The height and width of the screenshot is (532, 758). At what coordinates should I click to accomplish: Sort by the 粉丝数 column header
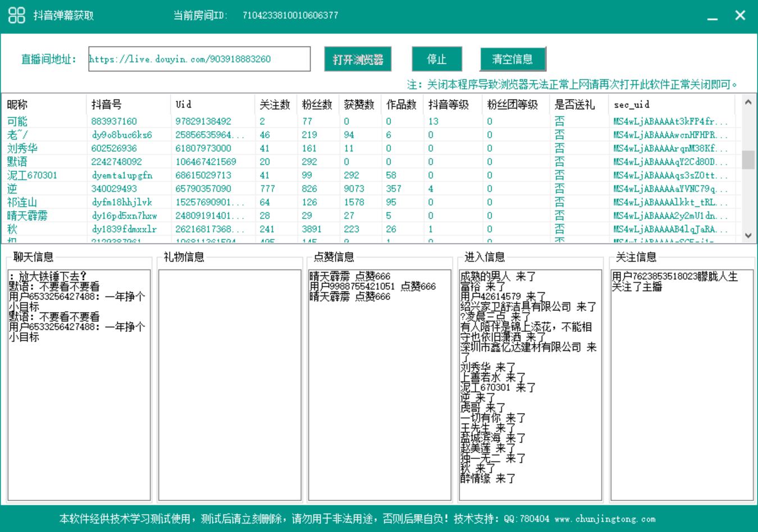(x=317, y=104)
